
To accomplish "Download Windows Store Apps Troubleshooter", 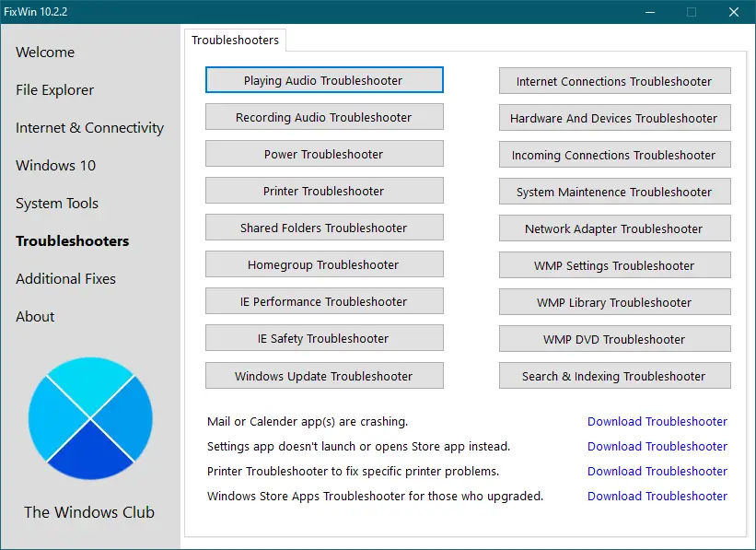I will pyautogui.click(x=657, y=496).
